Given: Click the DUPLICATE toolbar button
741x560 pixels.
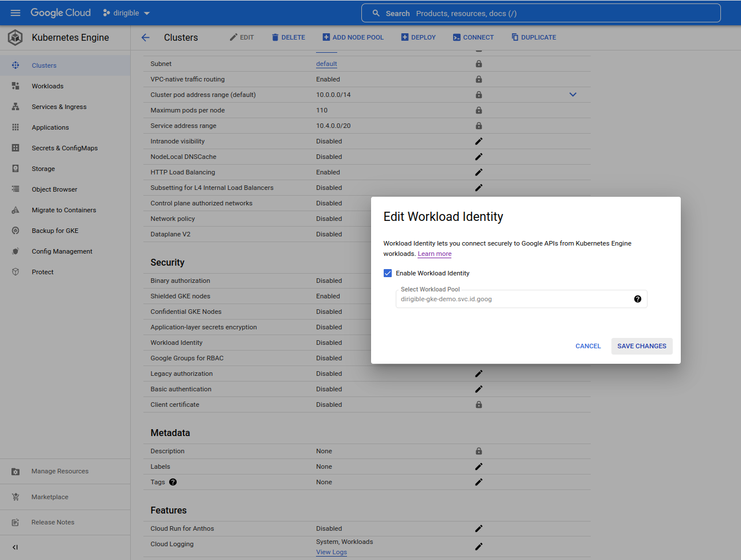Looking at the screenshot, I should click(534, 37).
